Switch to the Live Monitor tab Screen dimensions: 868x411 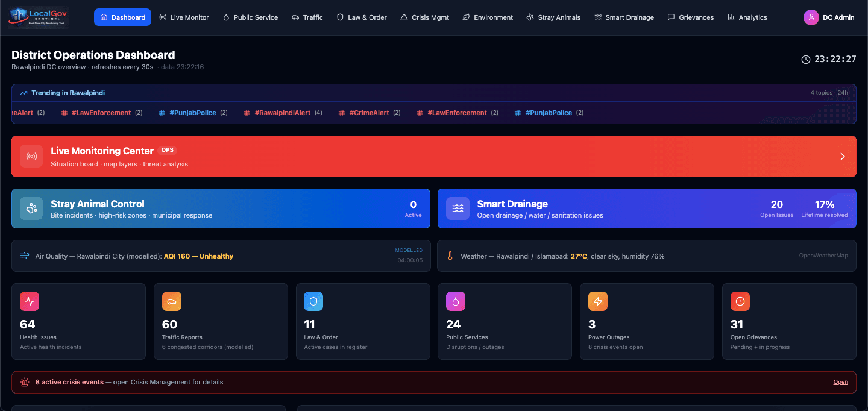point(184,17)
